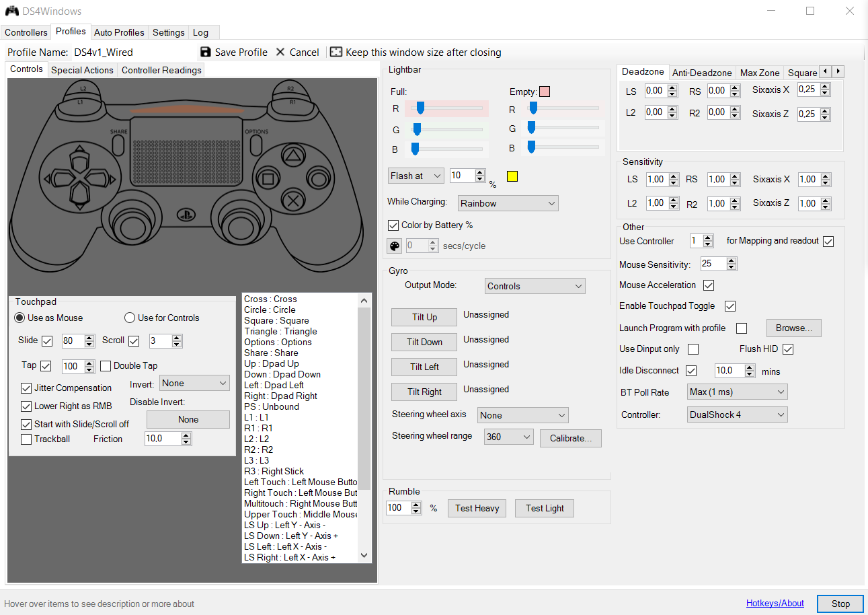Click the Triangle button on the controller image

pos(293,156)
